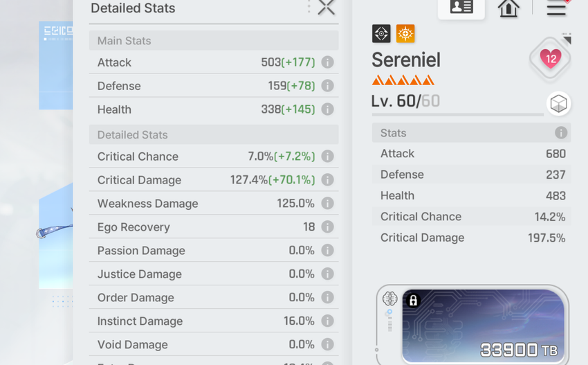Open the home screen icon
Viewport: 588px width, 365px height.
(x=508, y=8)
